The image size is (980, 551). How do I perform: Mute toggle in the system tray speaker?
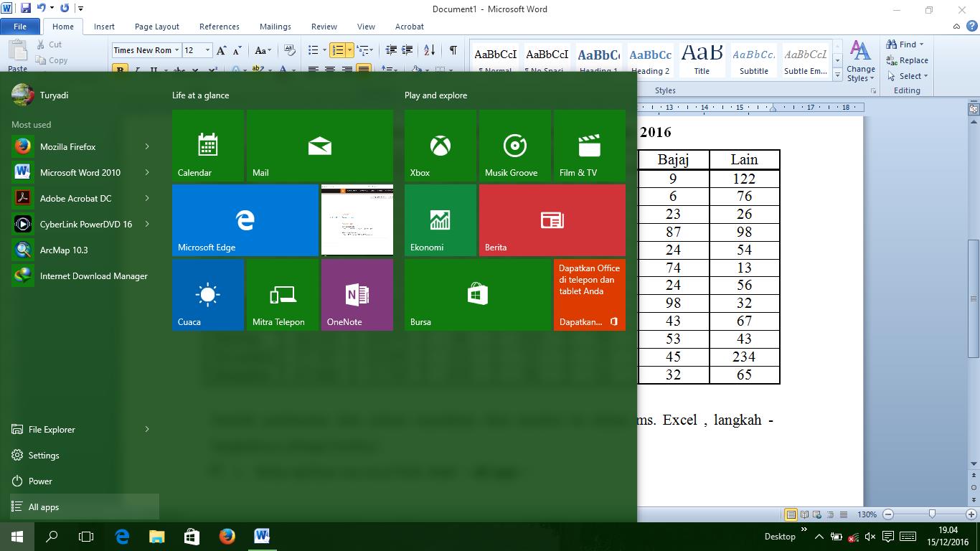click(870, 536)
